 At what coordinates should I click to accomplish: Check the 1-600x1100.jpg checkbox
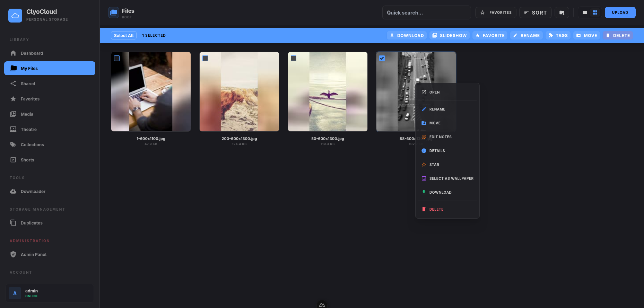(x=117, y=58)
